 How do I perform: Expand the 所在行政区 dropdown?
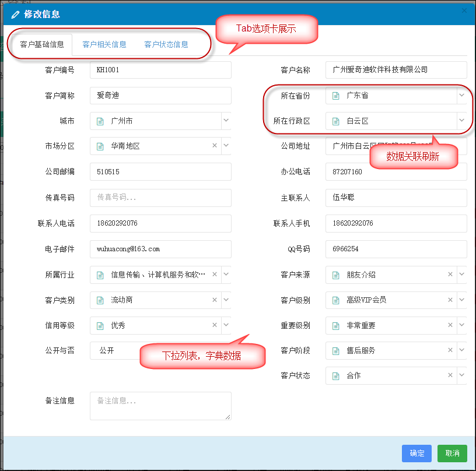coord(462,121)
